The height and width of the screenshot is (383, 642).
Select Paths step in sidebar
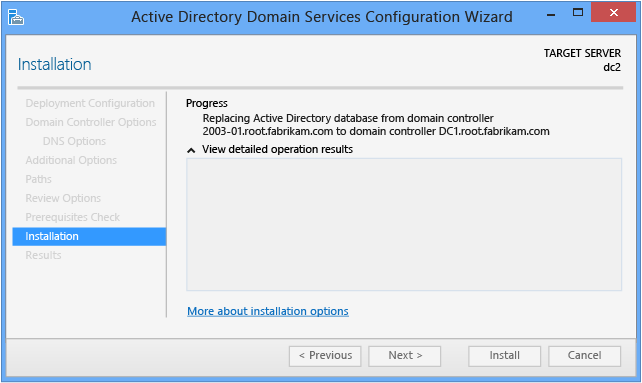click(x=38, y=179)
